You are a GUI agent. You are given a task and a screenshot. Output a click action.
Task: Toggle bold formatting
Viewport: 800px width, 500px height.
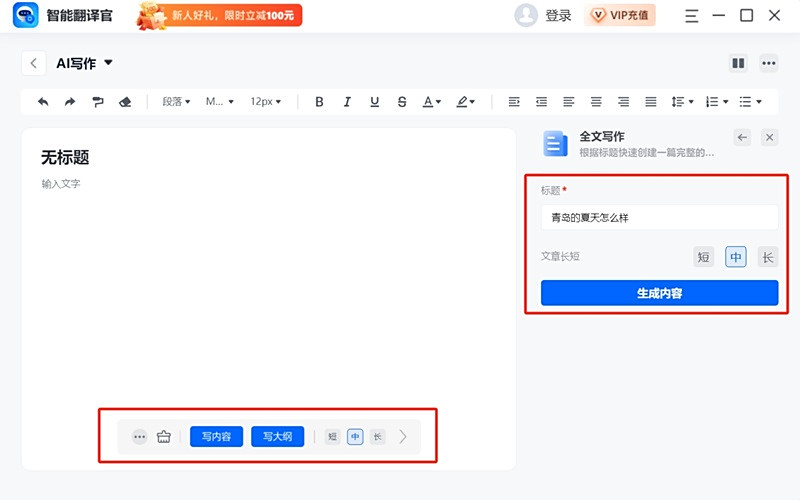tap(319, 102)
